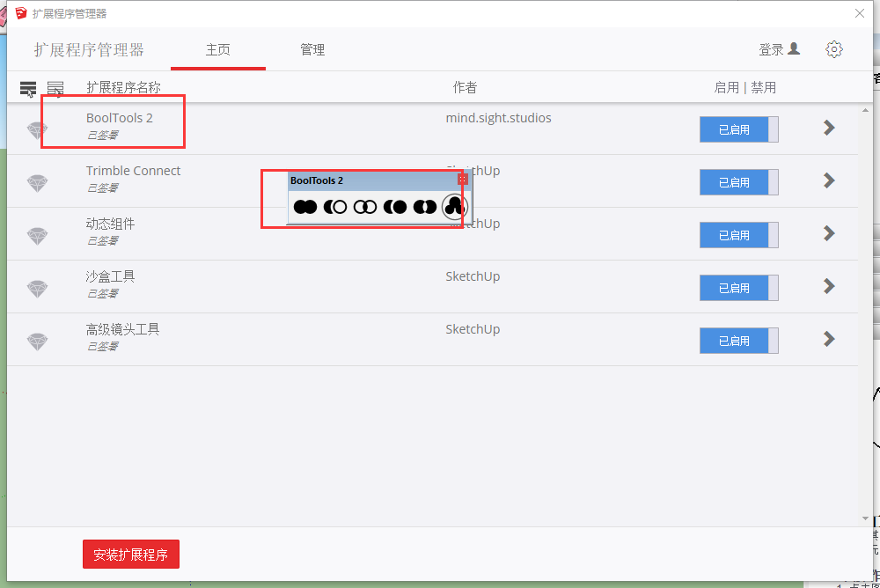Switch to the 主页 tab

pyautogui.click(x=217, y=50)
